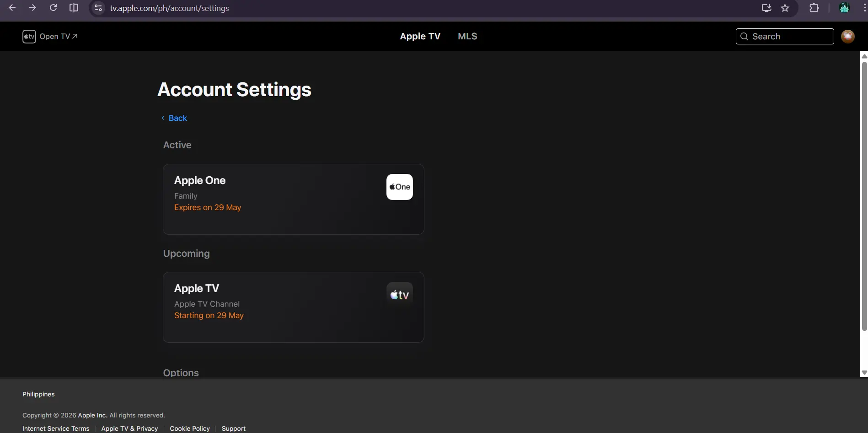
Task: Click the browser forward arrow
Action: pos(32,8)
